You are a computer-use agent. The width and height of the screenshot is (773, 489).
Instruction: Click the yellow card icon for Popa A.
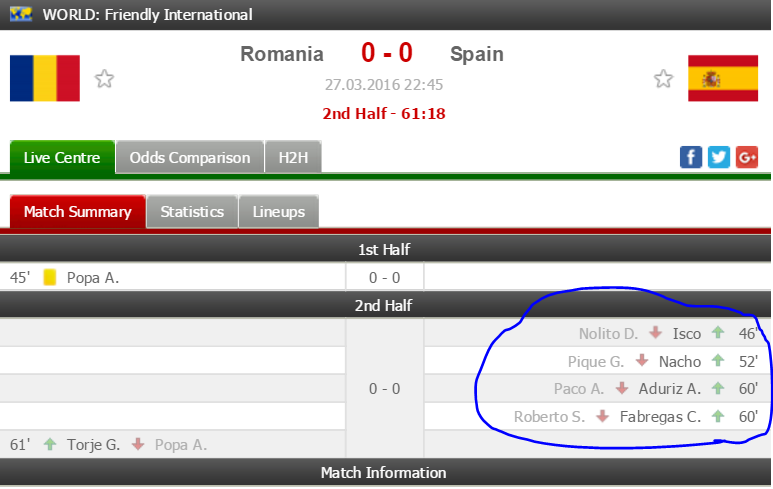pos(50,278)
